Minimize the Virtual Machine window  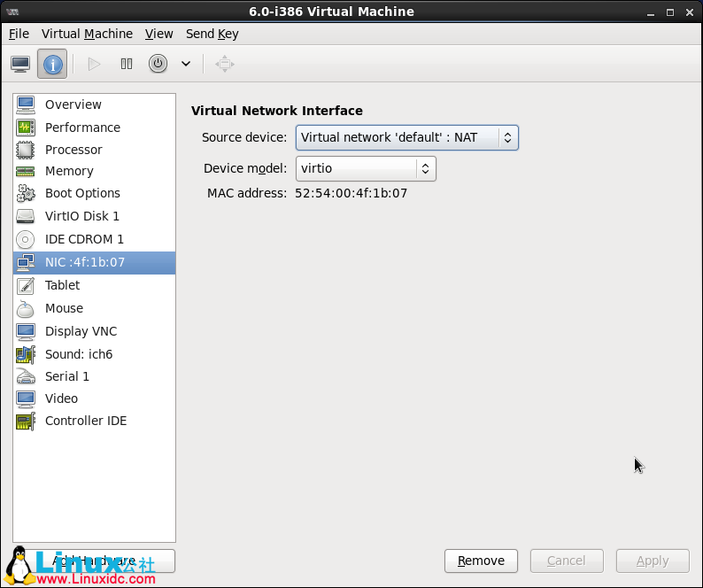point(651,12)
